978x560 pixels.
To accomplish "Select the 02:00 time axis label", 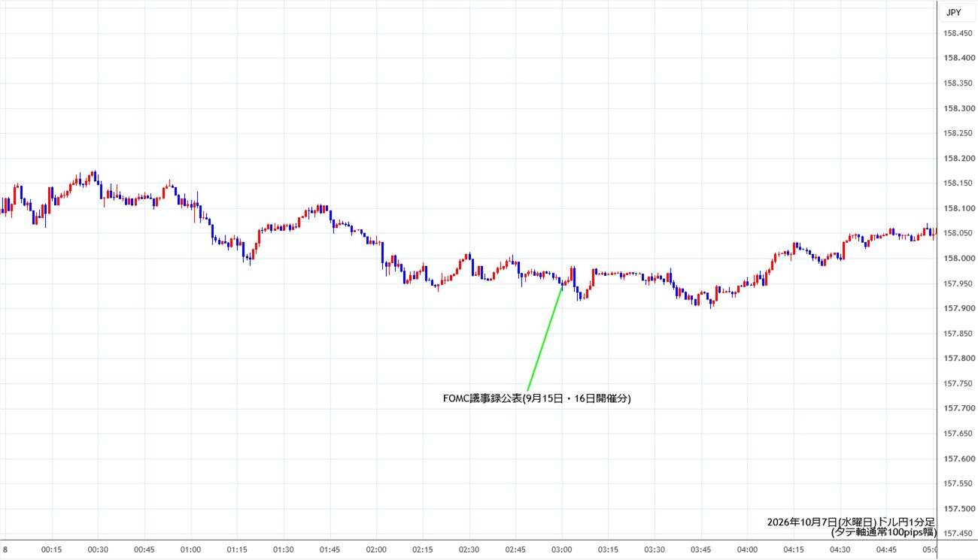I will (376, 549).
